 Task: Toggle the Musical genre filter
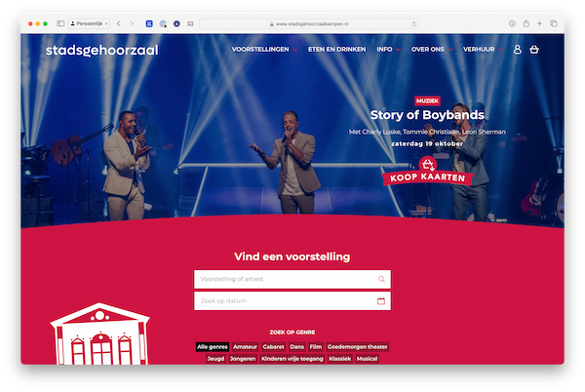368,359
